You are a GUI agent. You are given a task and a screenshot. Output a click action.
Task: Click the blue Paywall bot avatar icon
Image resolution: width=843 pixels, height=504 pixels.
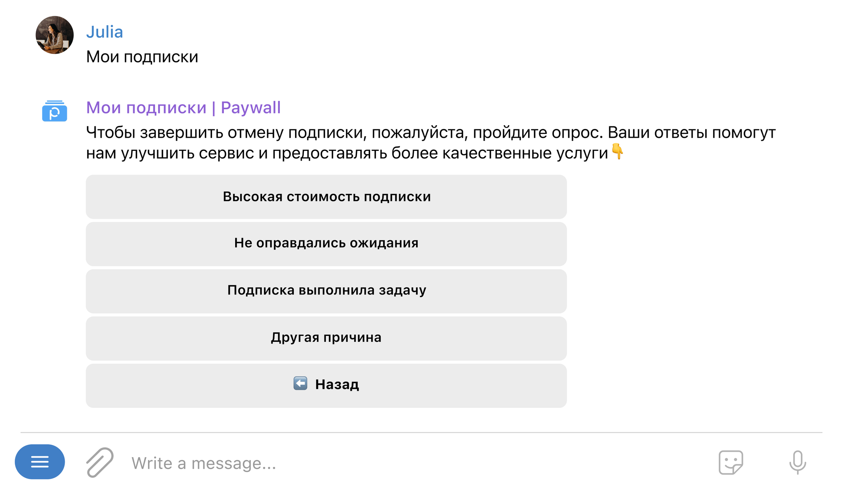point(54,111)
